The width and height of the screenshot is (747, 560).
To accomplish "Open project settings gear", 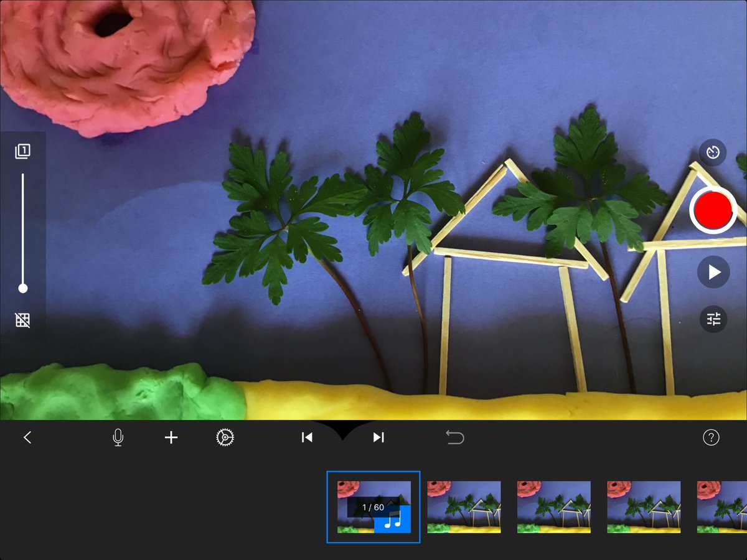I will point(225,438).
